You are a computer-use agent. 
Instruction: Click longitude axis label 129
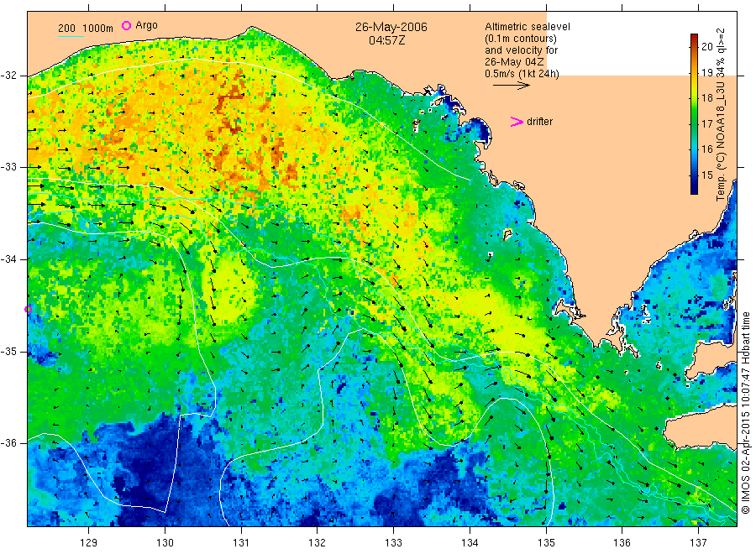[x=89, y=543]
